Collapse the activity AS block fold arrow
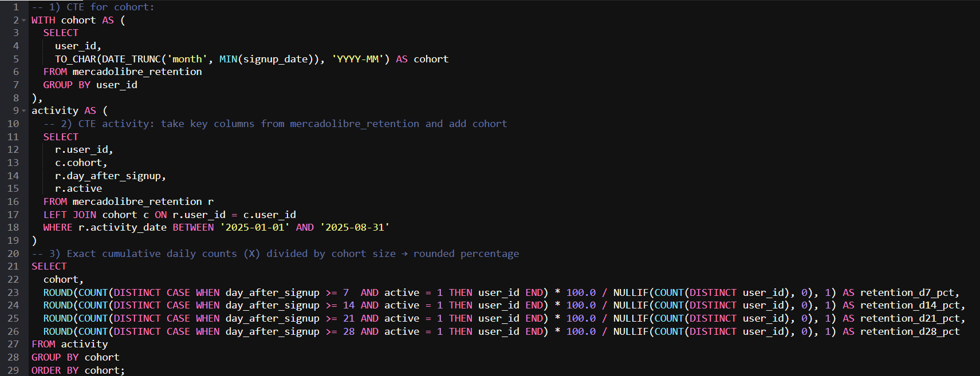 pyautogui.click(x=24, y=111)
